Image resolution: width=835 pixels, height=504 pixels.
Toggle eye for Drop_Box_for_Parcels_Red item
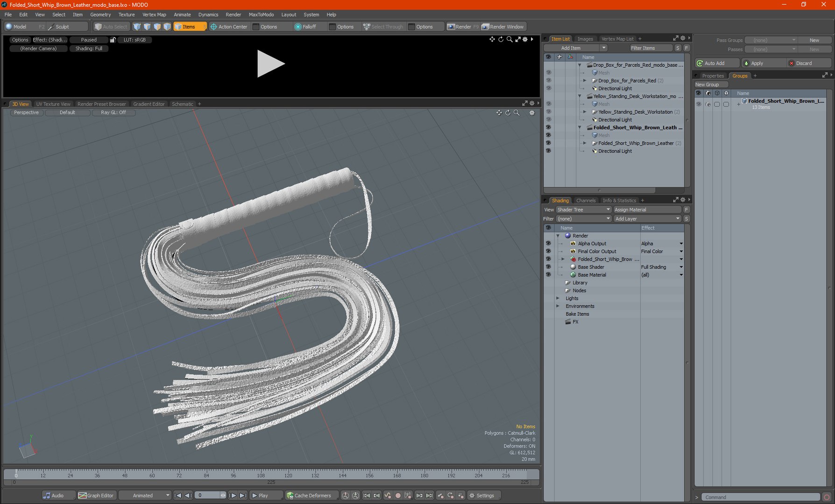click(x=548, y=80)
